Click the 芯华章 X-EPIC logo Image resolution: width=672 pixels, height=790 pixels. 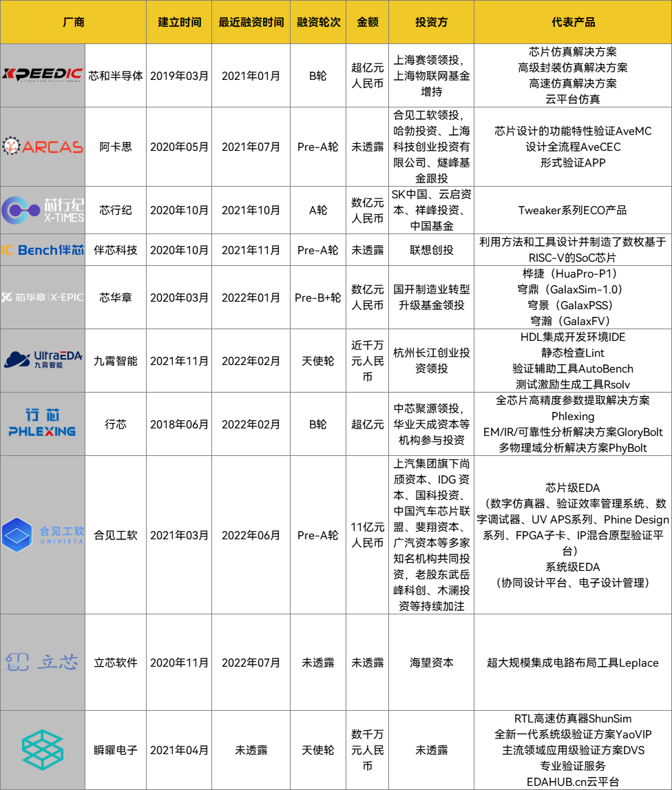coord(43,298)
